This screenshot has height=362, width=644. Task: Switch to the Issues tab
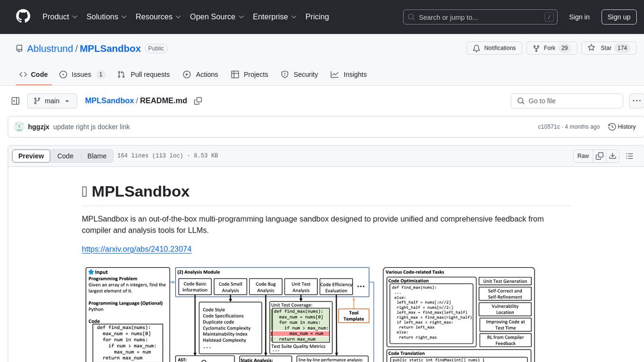tap(82, 74)
